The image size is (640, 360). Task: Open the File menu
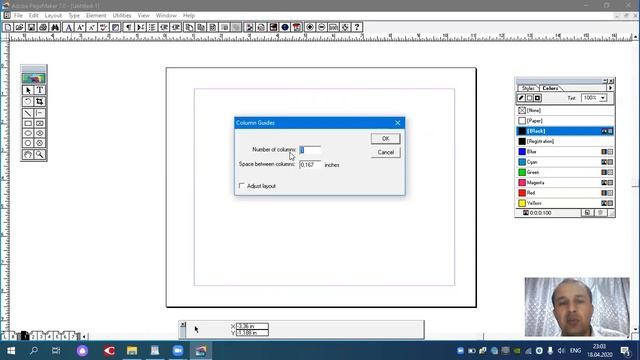[x=18, y=16]
